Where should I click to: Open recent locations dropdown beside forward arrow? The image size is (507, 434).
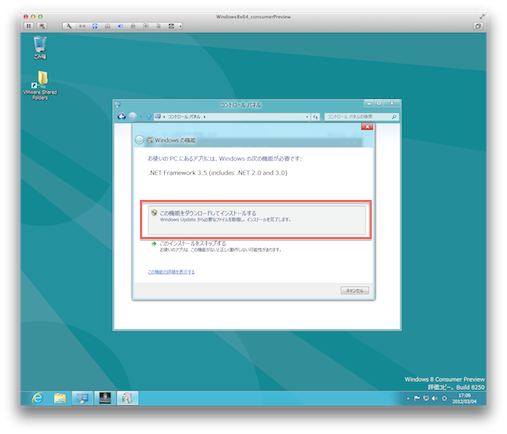(141, 117)
